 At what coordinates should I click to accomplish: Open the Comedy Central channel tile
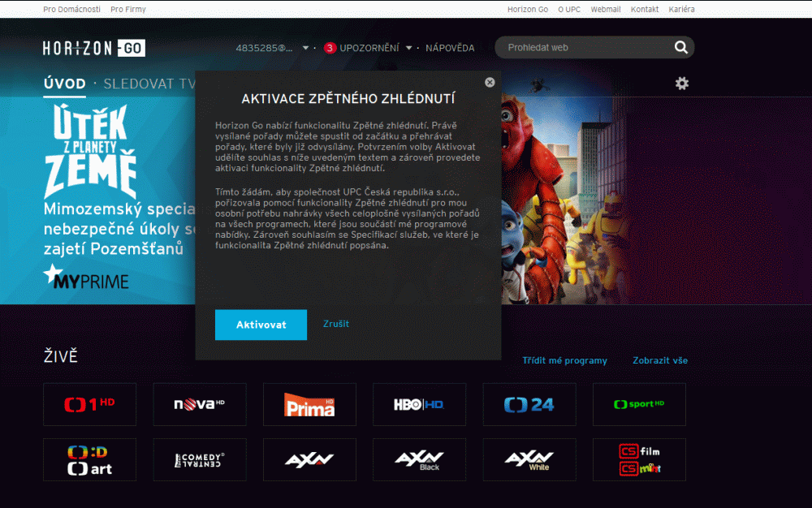(200, 460)
